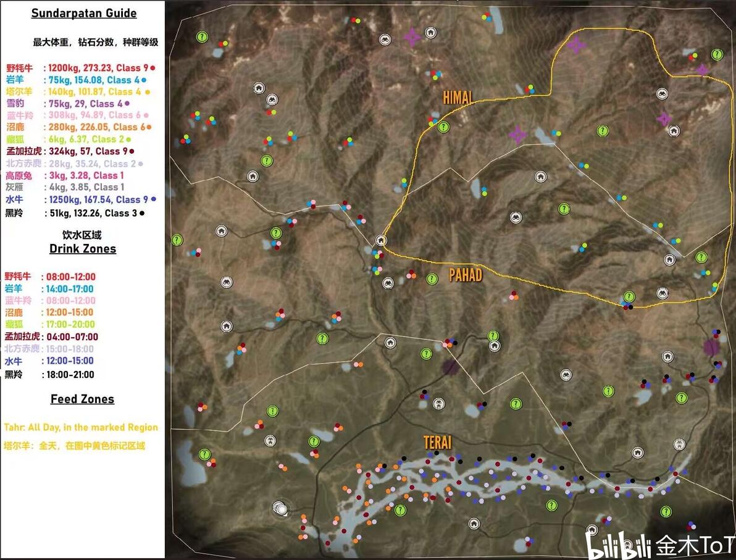Click the outpost house icon on the yellow boundary line
The height and width of the screenshot is (560, 736).
coord(381,240)
